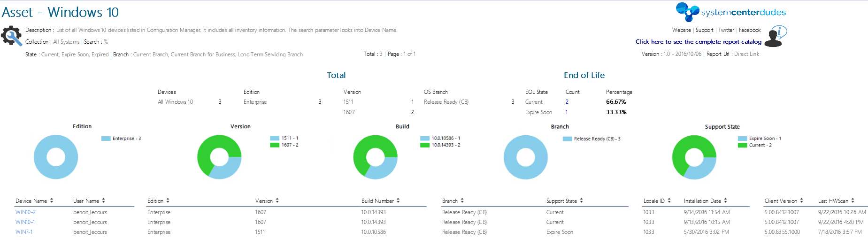
Task: Click the Enterprise - 3 legend swatch
Action: point(106,139)
